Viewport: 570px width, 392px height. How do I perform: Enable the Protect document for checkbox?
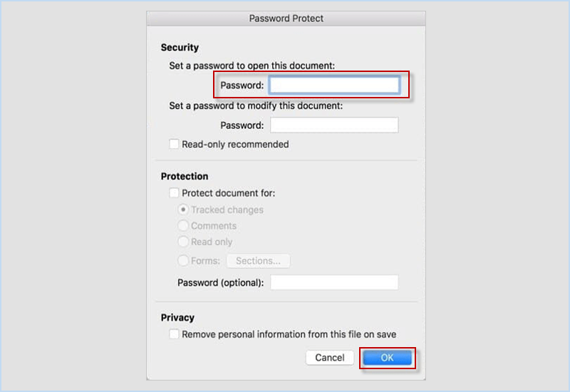coord(175,193)
